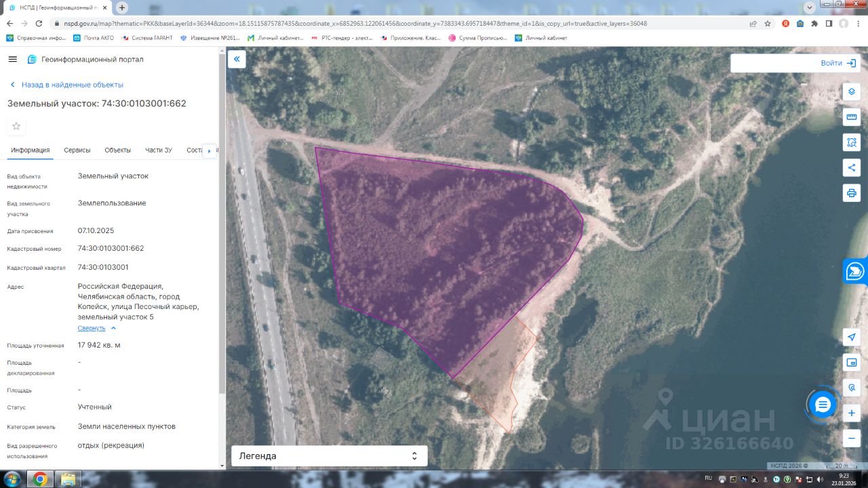868x488 pixels.
Task: Zoom out with the minus button
Action: click(851, 438)
